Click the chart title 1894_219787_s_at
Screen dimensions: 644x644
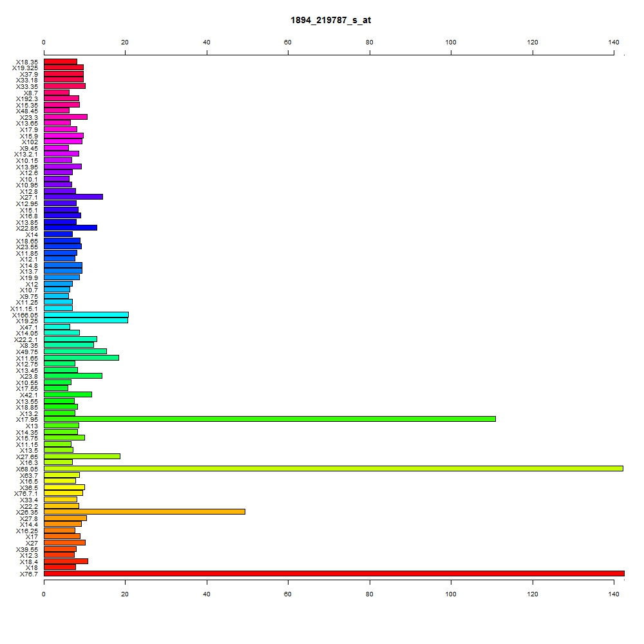pos(330,20)
